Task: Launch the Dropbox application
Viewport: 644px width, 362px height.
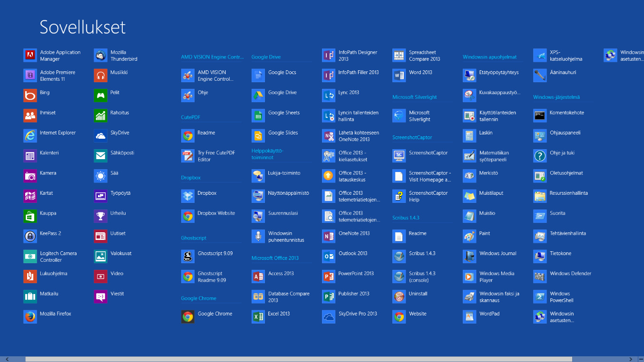Action: [x=199, y=196]
